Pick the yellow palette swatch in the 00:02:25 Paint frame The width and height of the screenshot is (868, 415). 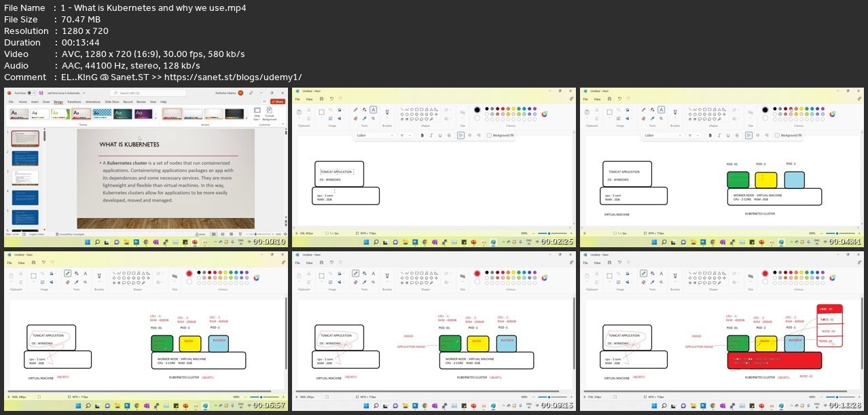pyautogui.click(x=513, y=109)
